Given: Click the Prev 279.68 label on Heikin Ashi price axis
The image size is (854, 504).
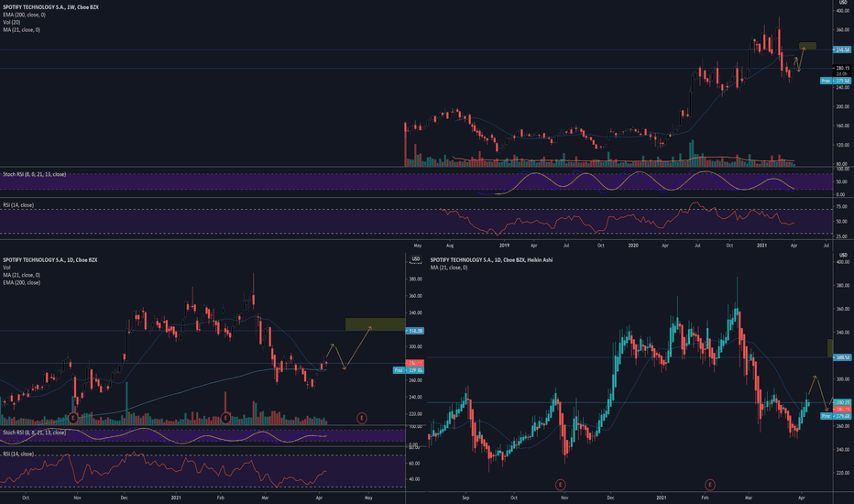Looking at the screenshot, I should click(x=835, y=416).
